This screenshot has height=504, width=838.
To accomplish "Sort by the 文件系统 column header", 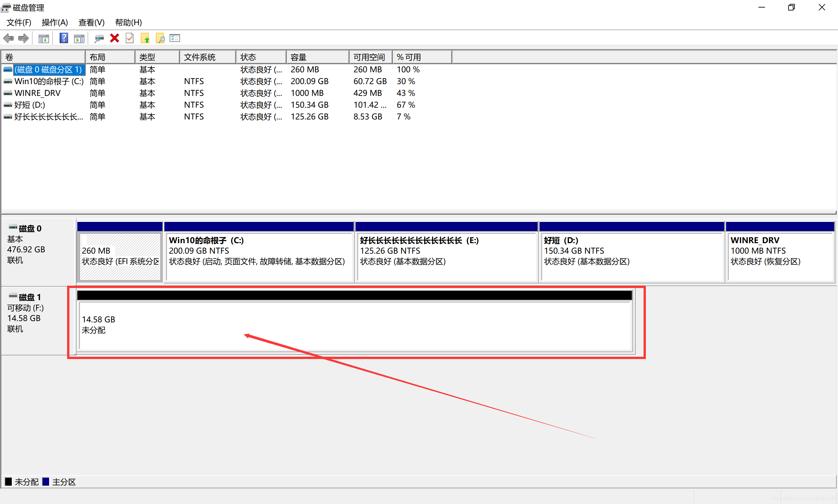I will point(208,57).
